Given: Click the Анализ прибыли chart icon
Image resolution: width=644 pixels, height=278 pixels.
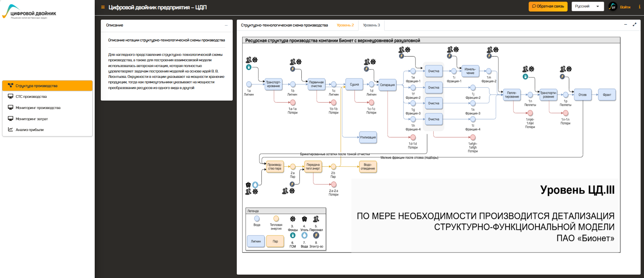Looking at the screenshot, I should [x=10, y=130].
